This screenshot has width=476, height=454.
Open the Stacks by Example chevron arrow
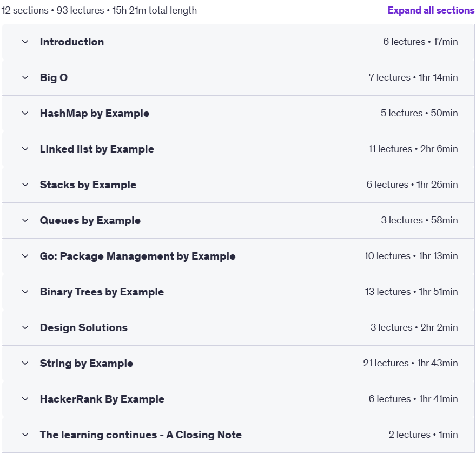25,185
